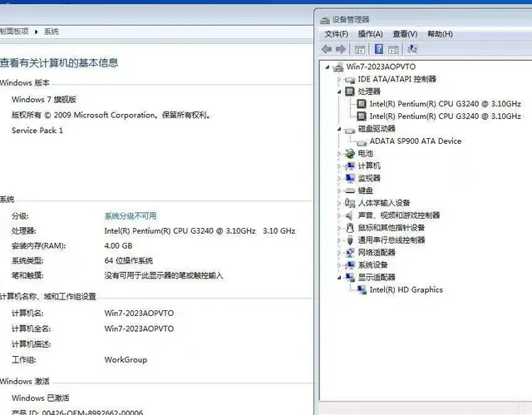Click the 设备管理器 title bar icon
This screenshot has height=415, width=532.
[325, 20]
